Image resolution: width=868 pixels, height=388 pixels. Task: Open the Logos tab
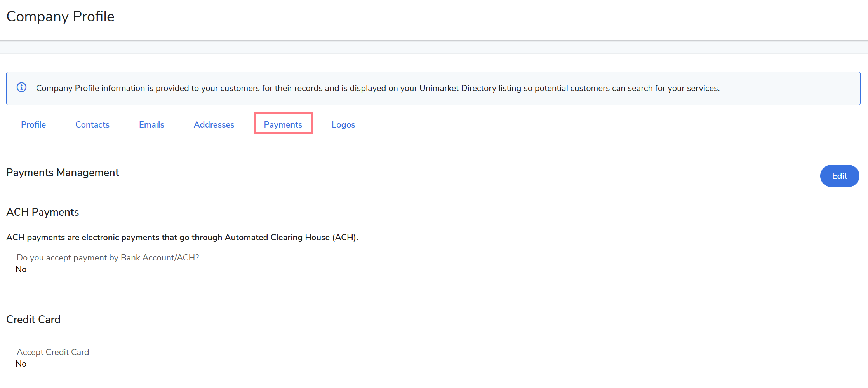point(343,125)
